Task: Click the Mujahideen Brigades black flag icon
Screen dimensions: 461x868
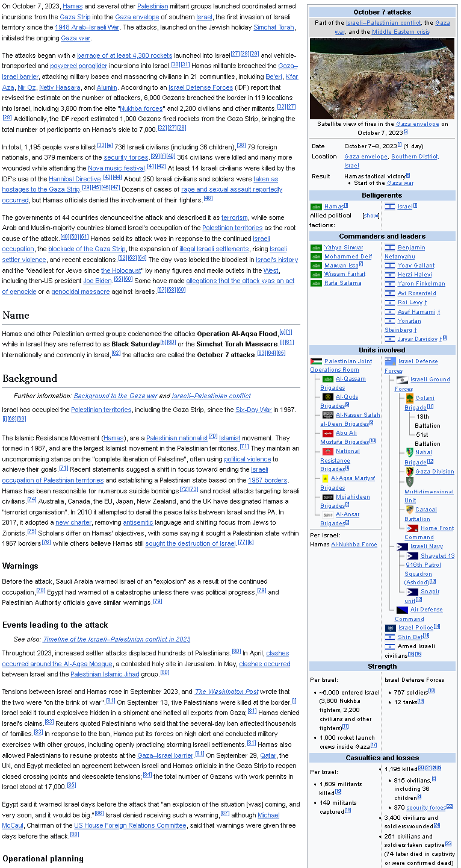Action: (x=328, y=497)
